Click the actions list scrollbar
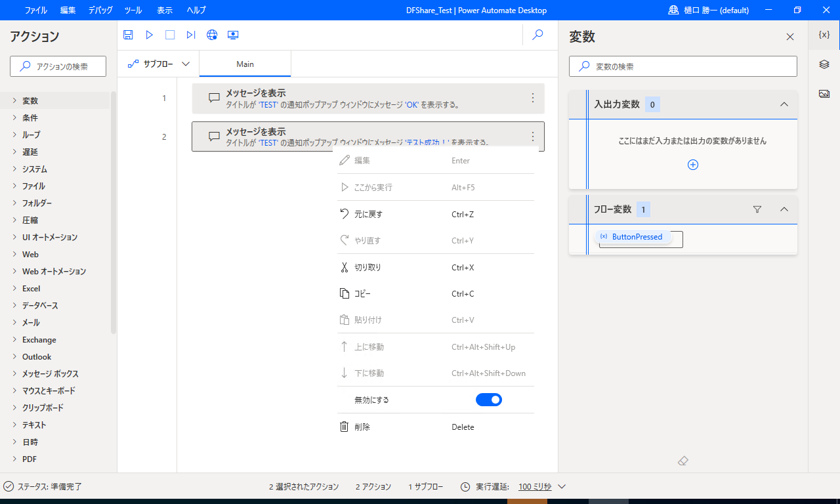840x504 pixels. click(114, 213)
